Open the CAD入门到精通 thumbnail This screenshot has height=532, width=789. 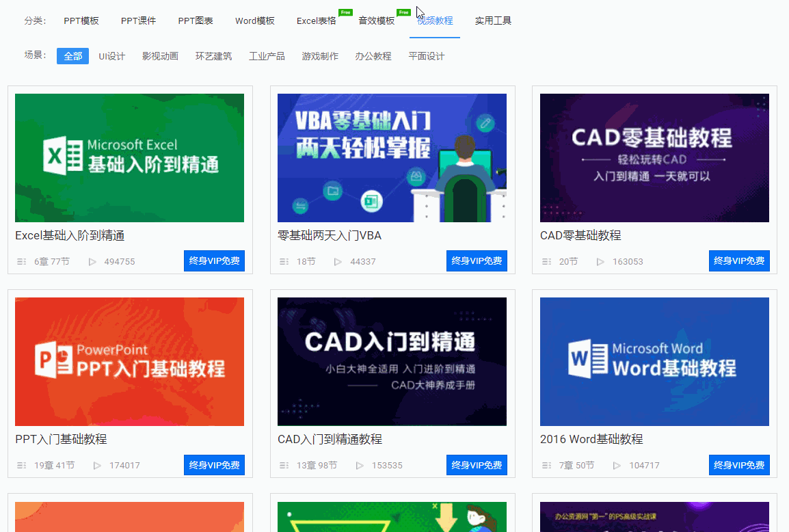coord(392,362)
